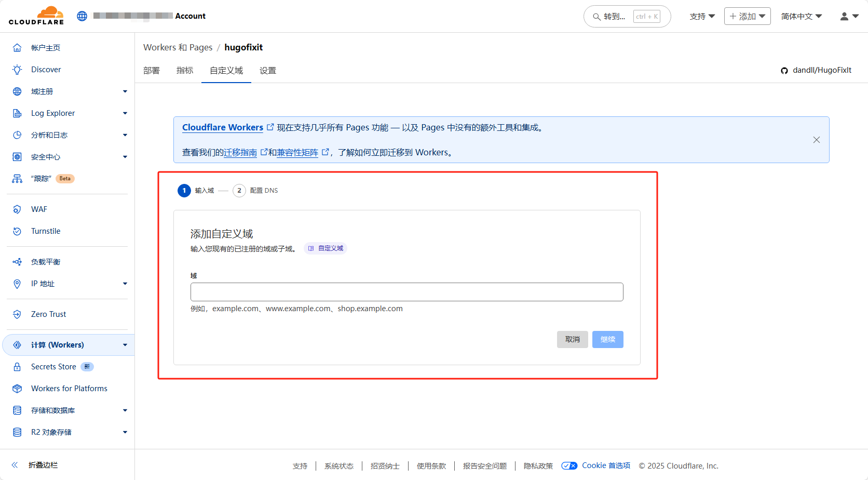The height and width of the screenshot is (480, 868).
Task: Open the 添加 dropdown in header
Action: tap(747, 17)
